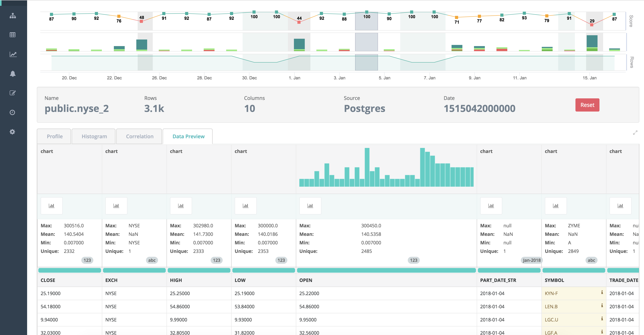
Task: Open the clock history sidebar icon
Action: [x=12, y=112]
